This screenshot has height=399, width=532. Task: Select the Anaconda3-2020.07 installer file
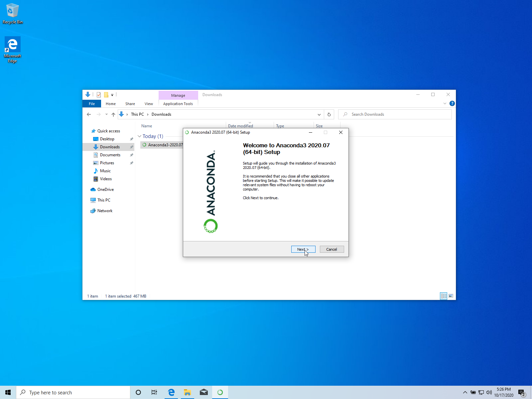[162, 145]
